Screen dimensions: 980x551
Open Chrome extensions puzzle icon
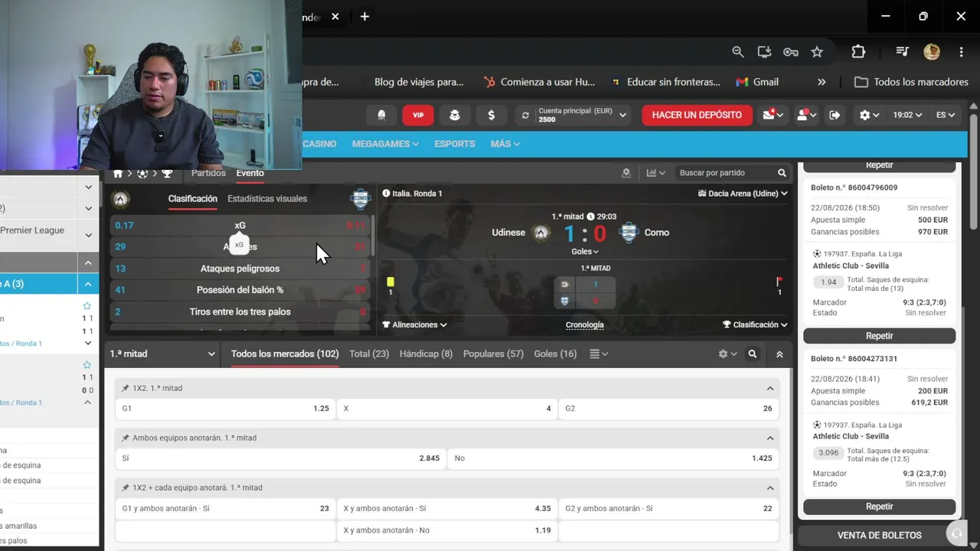[x=858, y=51]
